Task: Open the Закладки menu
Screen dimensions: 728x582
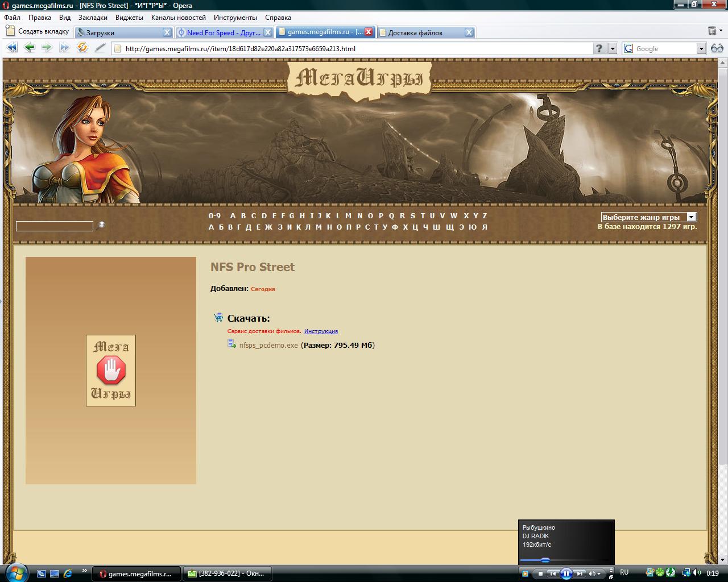Action: click(93, 18)
